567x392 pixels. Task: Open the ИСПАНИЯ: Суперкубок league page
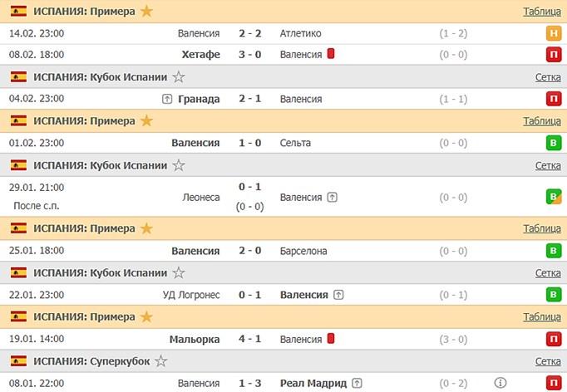(91, 361)
